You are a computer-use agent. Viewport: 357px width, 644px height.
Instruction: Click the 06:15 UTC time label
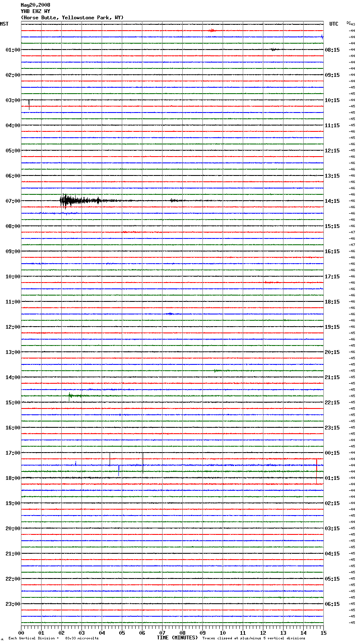pyautogui.click(x=332, y=604)
